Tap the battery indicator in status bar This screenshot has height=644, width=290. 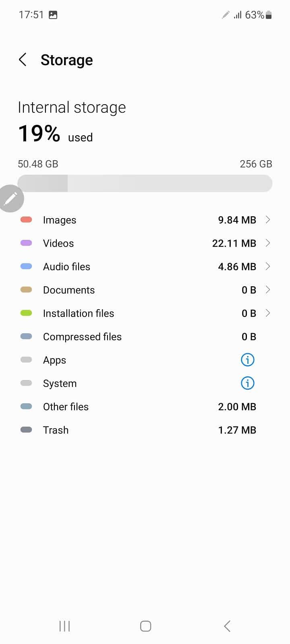269,15
